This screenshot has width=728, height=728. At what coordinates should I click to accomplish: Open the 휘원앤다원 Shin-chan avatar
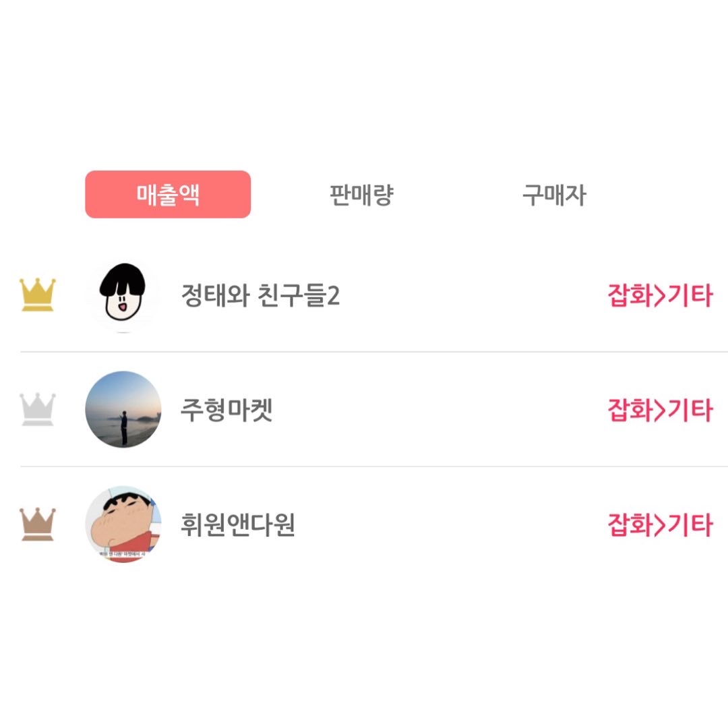pos(123,524)
